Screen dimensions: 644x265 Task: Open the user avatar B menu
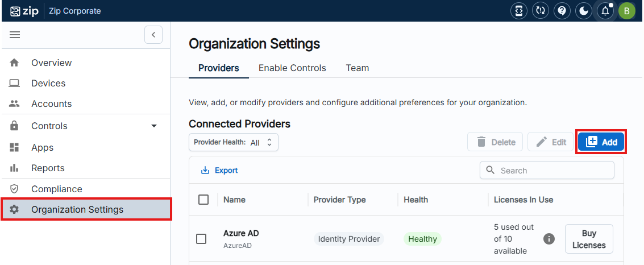627,11
